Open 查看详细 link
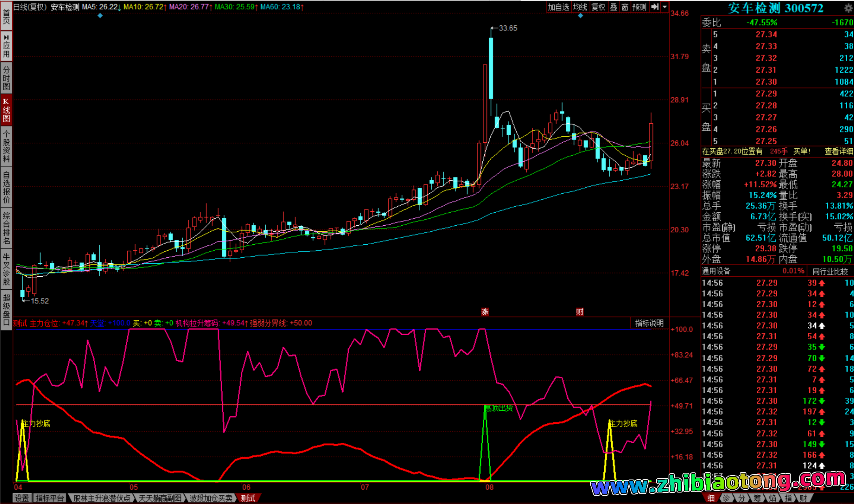This screenshot has width=854, height=504. 839,151
